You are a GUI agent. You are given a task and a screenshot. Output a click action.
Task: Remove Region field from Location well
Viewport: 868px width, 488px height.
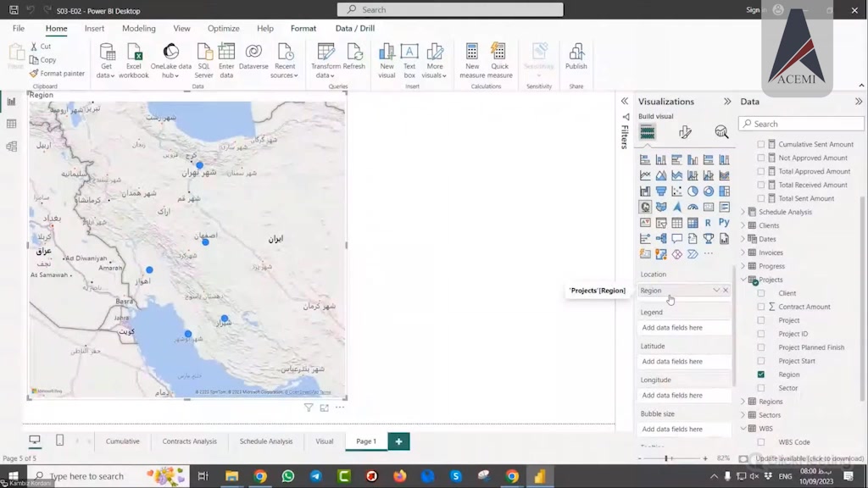click(726, 291)
